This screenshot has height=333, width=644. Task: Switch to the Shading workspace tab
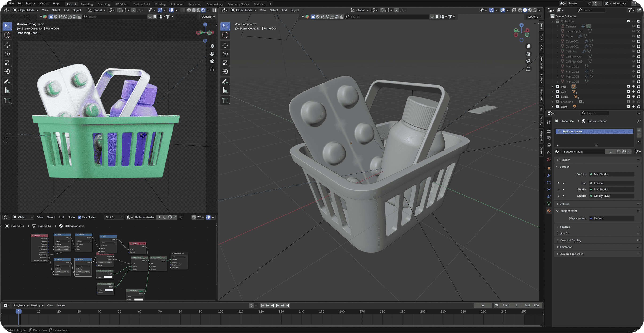(160, 4)
